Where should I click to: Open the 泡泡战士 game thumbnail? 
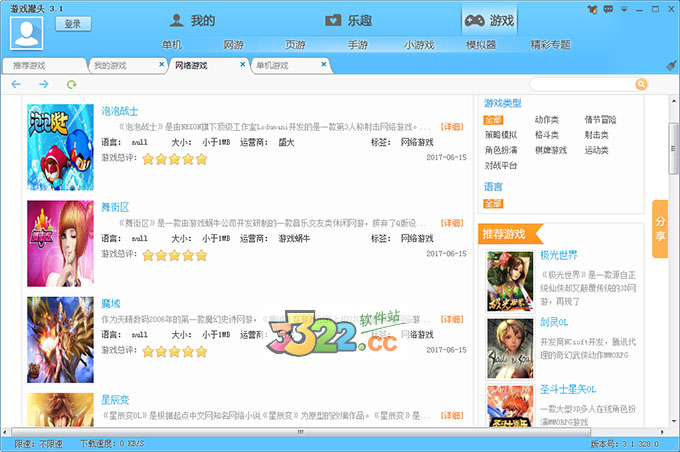pos(60,147)
